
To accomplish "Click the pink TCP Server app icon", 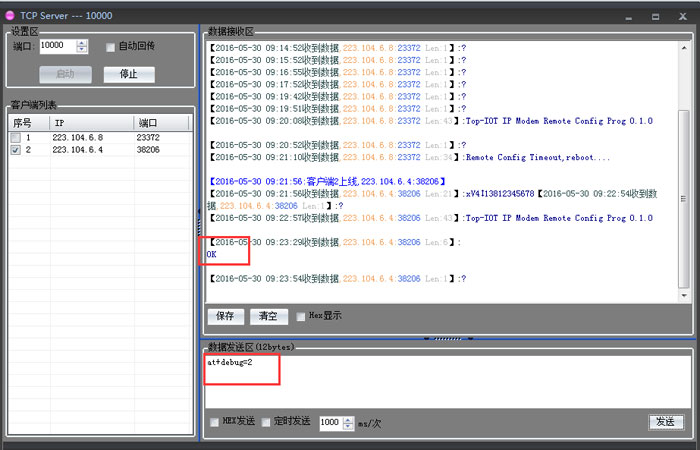I will pos(11,16).
